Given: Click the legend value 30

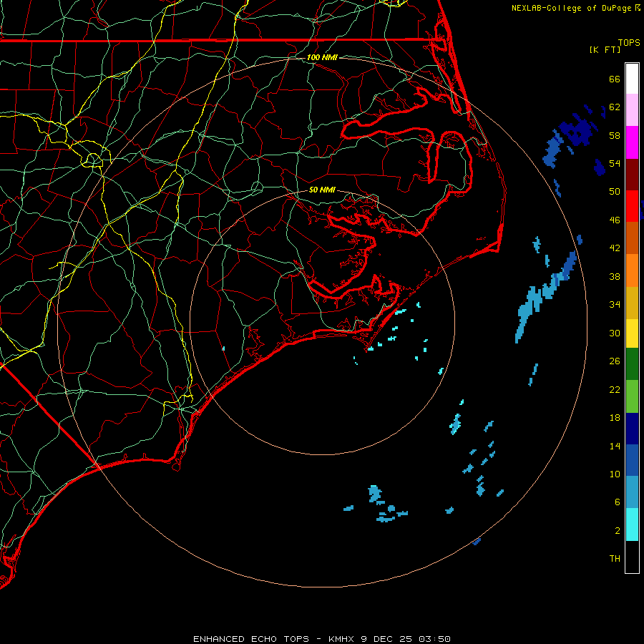Looking at the screenshot, I should coord(615,333).
